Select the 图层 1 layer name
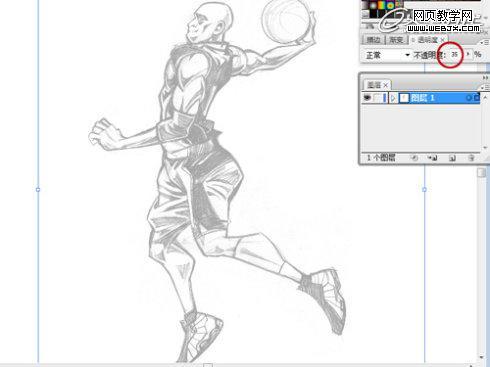 [422, 98]
